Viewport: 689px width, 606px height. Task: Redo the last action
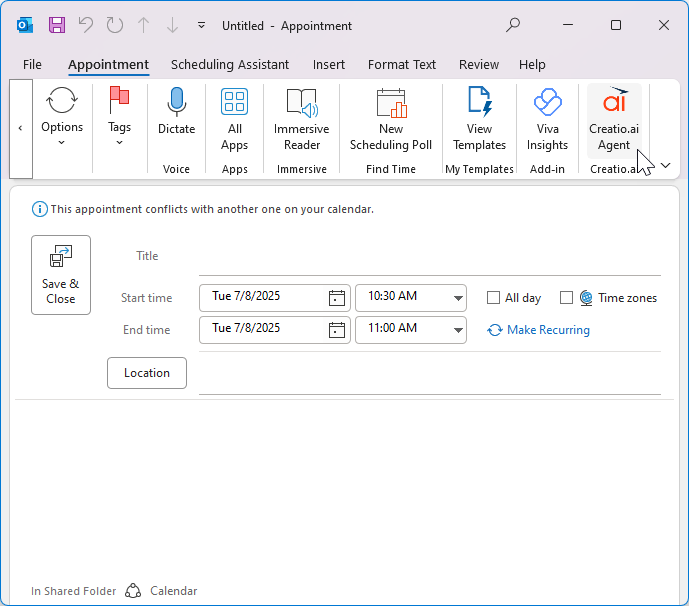tap(115, 25)
